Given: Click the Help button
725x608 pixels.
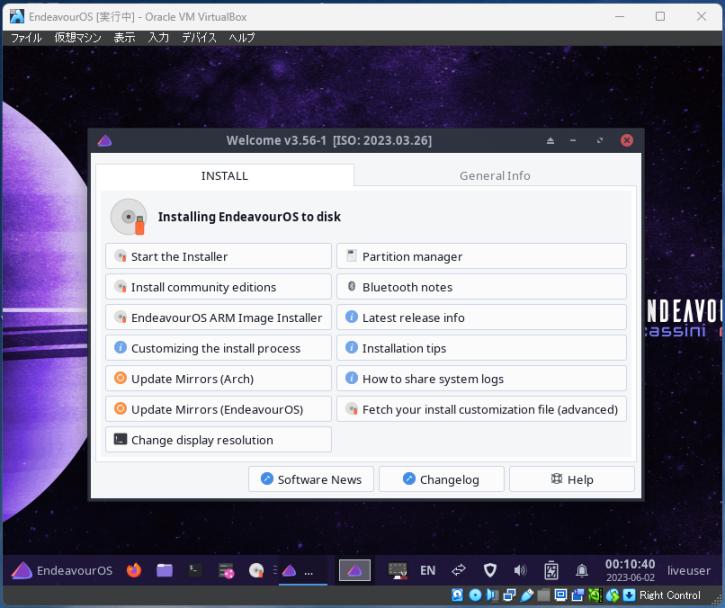Looking at the screenshot, I should [571, 479].
